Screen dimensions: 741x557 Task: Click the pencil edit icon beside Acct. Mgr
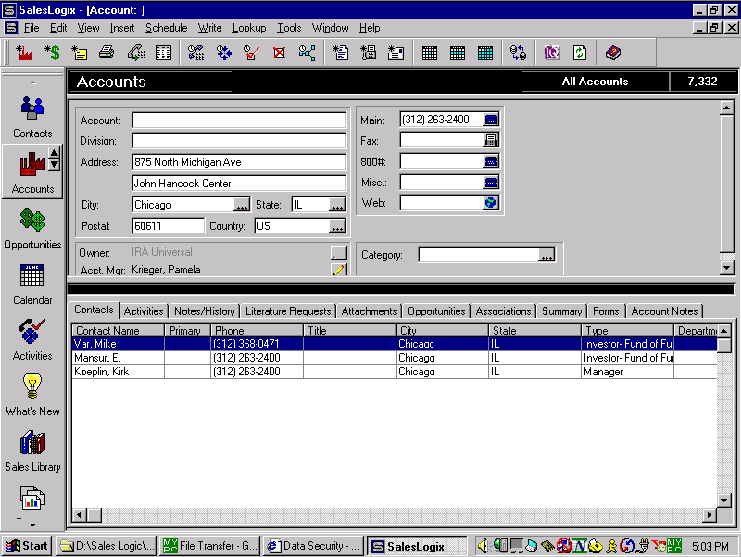pyautogui.click(x=339, y=269)
